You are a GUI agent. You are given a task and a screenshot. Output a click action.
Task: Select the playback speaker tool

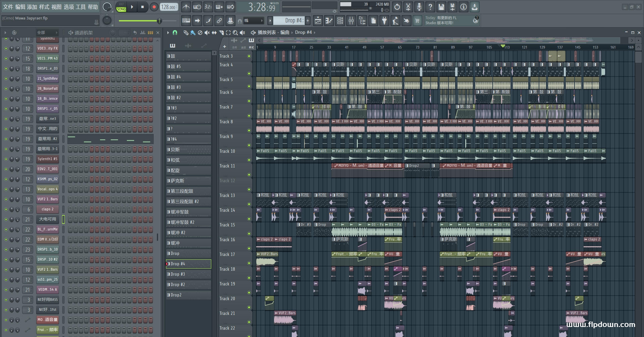(x=243, y=32)
